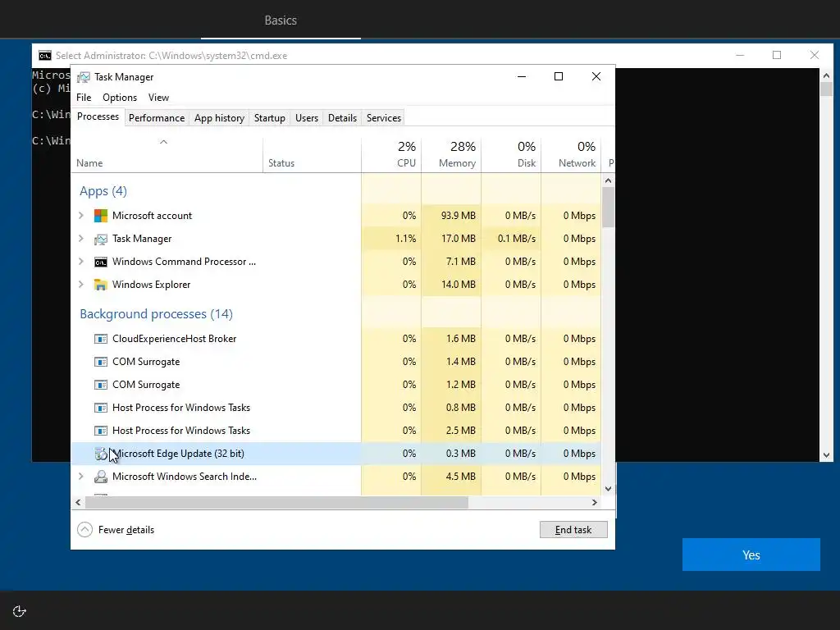Image resolution: width=840 pixels, height=630 pixels.
Task: Open the View menu
Action: click(158, 98)
